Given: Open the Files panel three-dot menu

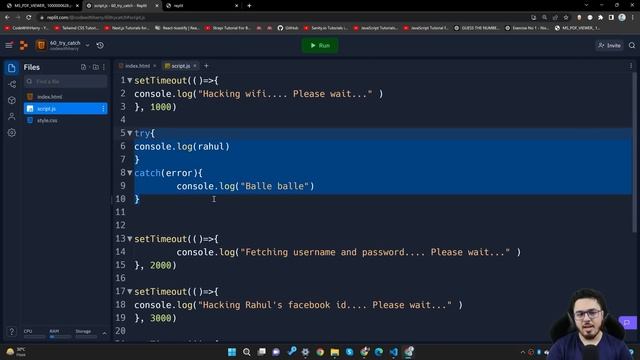Looking at the screenshot, I should (x=104, y=67).
